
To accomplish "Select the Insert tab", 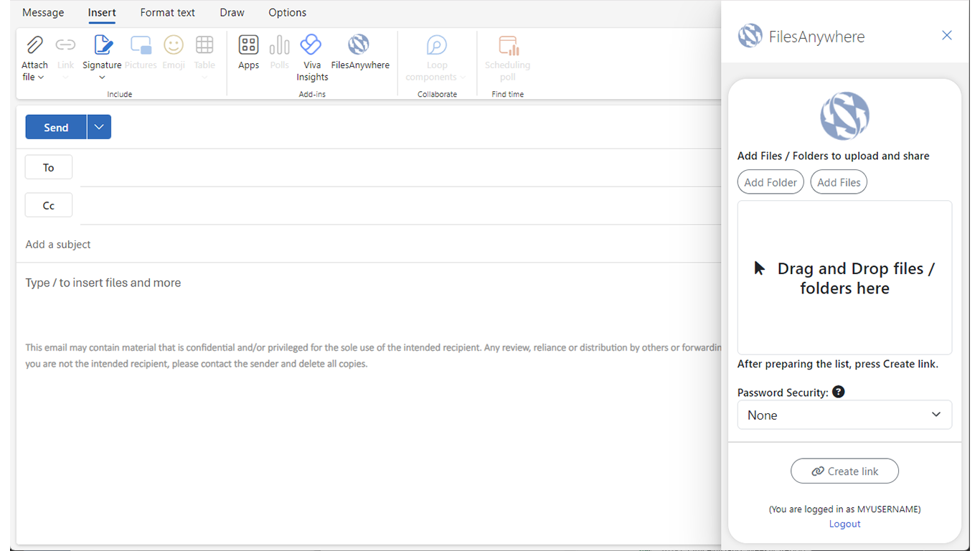I will (x=102, y=12).
